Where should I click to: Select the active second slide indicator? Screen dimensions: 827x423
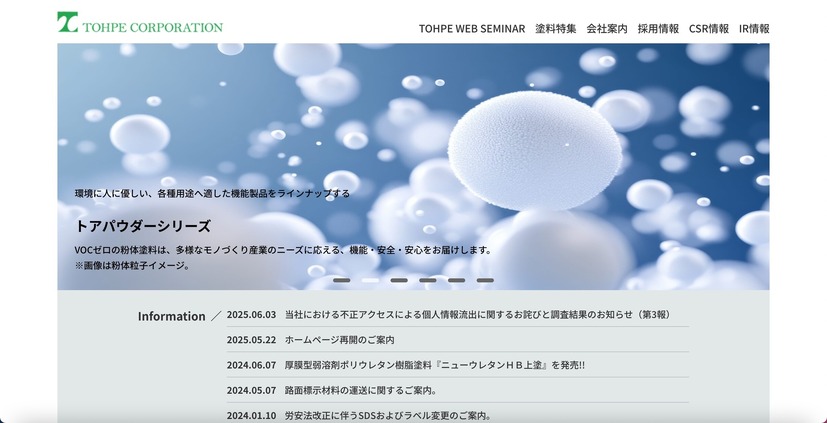point(370,280)
